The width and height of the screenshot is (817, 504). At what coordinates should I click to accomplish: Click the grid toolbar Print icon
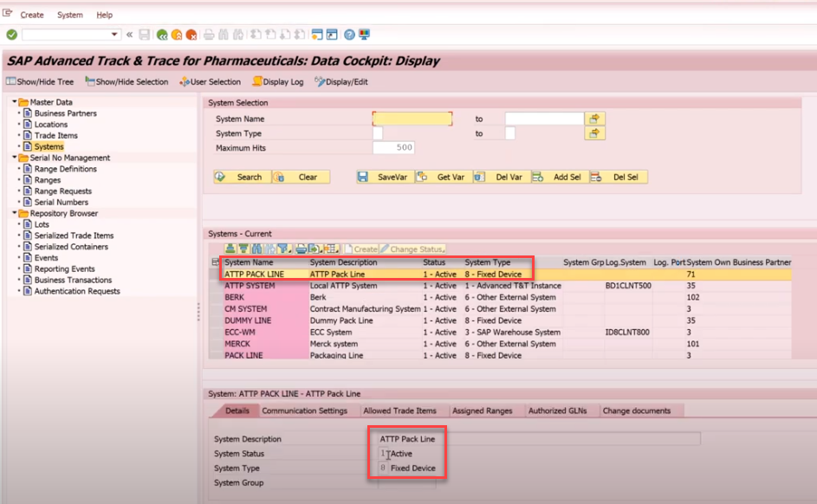[301, 249]
